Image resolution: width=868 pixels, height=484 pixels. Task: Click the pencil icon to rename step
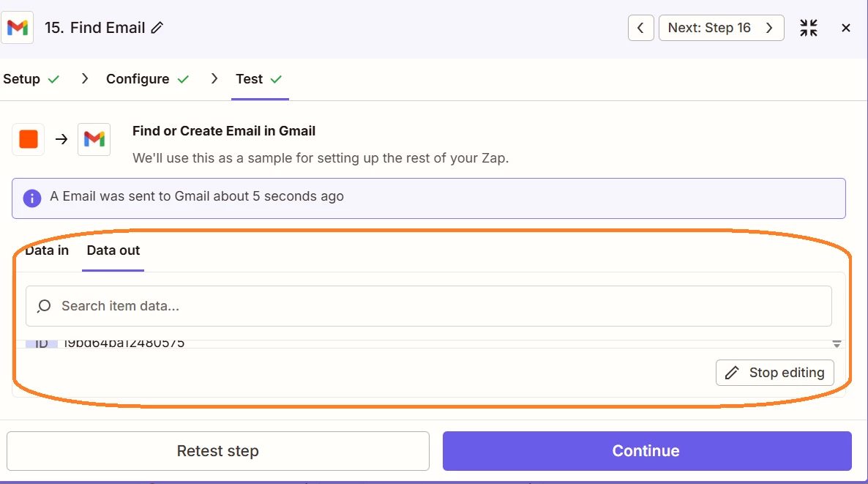(157, 28)
